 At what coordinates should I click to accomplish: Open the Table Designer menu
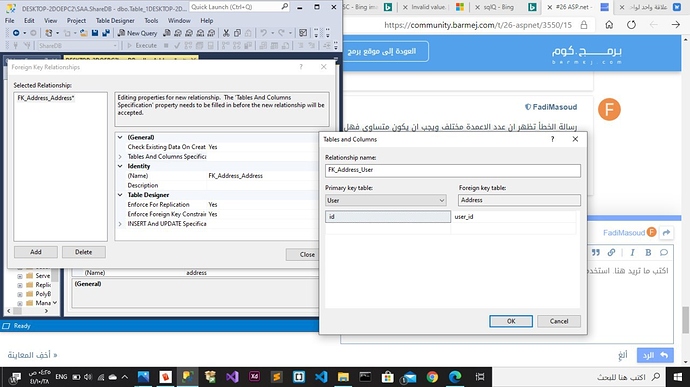pyautogui.click(x=115, y=21)
